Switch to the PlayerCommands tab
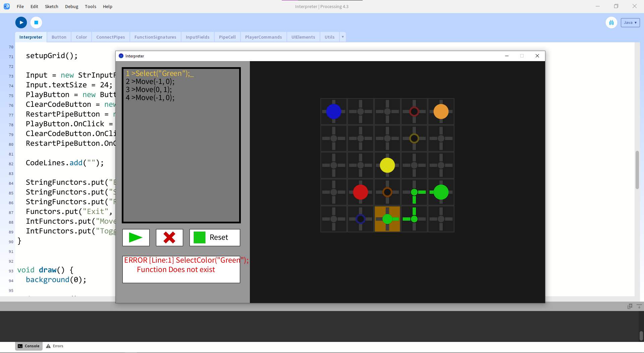Viewport: 644px width, 353px height. 263,37
